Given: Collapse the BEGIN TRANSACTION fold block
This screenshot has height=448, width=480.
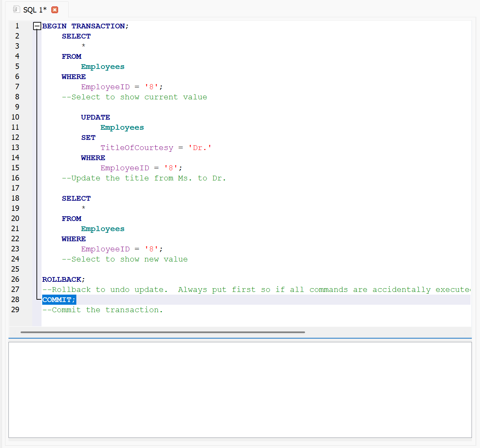Looking at the screenshot, I should [x=37, y=26].
